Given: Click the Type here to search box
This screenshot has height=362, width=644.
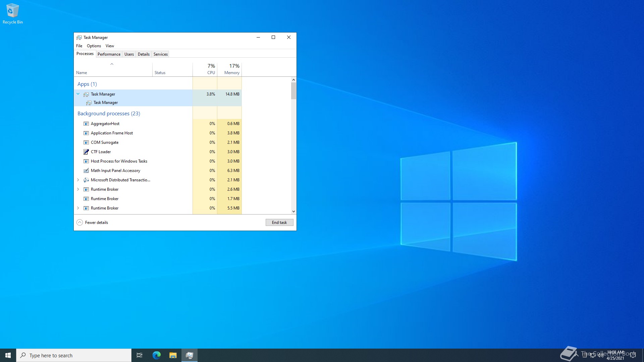Looking at the screenshot, I should pos(74,355).
